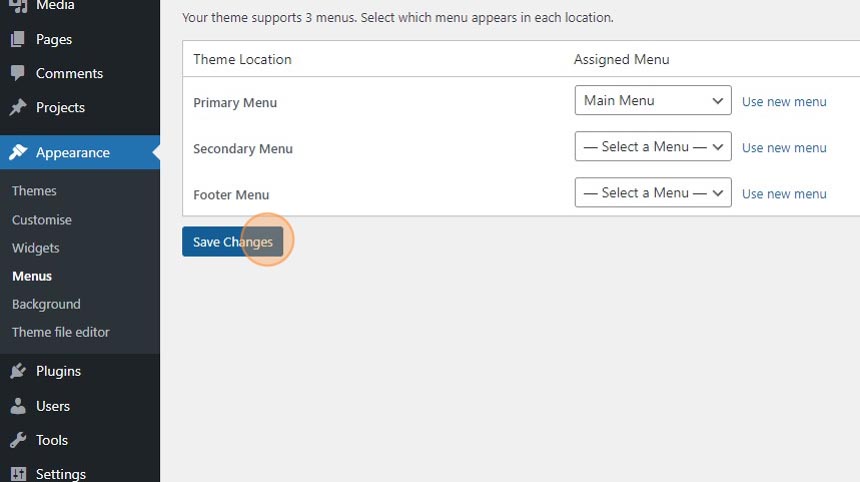Screen dimensions: 860x482
Task: Click the Projects pin icon
Action: pos(18,108)
